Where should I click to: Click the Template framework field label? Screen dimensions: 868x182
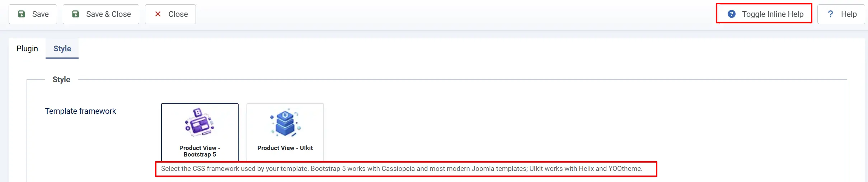[x=80, y=111]
